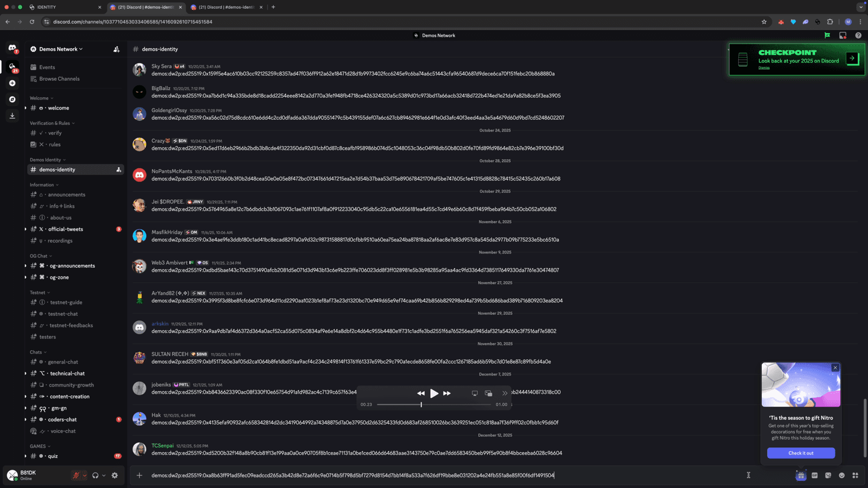Open Discord user settings gear

(x=114, y=475)
